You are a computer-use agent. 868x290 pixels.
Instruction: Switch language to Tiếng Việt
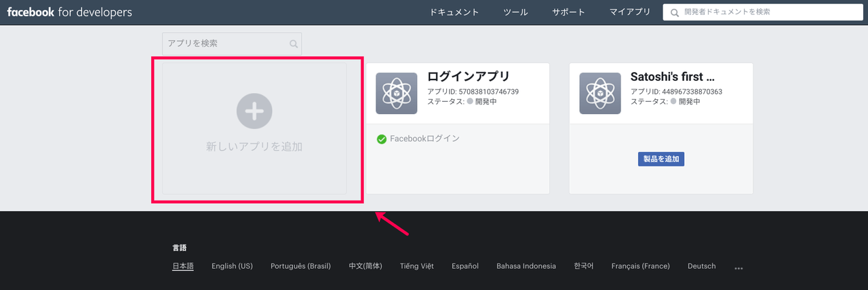(417, 266)
